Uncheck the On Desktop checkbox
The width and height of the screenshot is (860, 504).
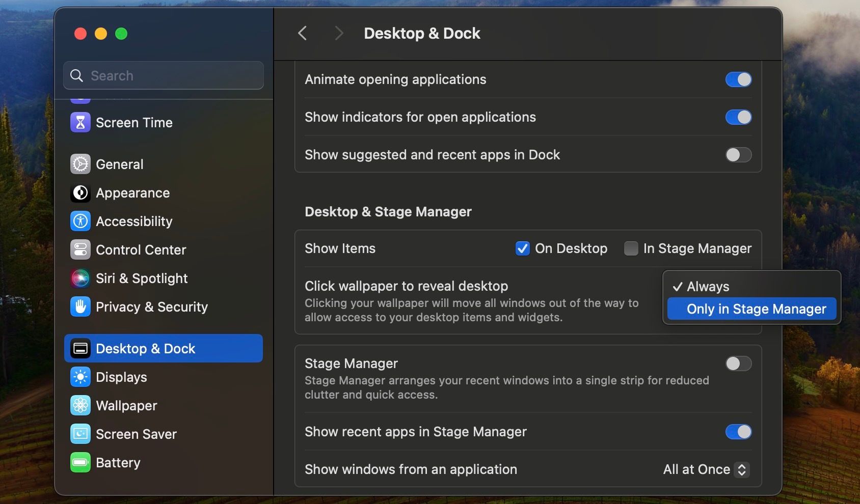523,248
